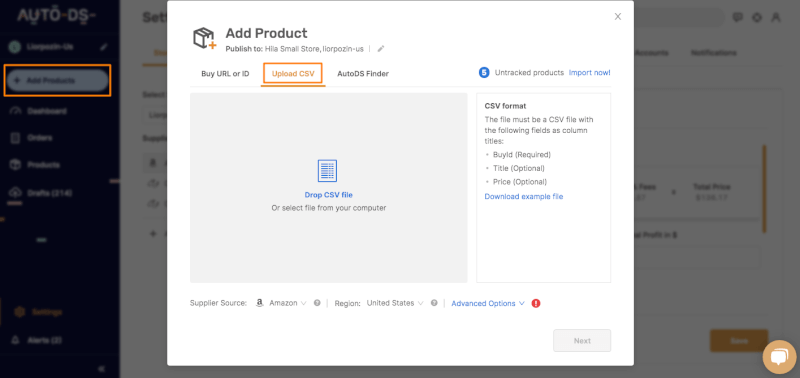Open the Region help icon
Screen dimensions: 800x378
tap(434, 303)
